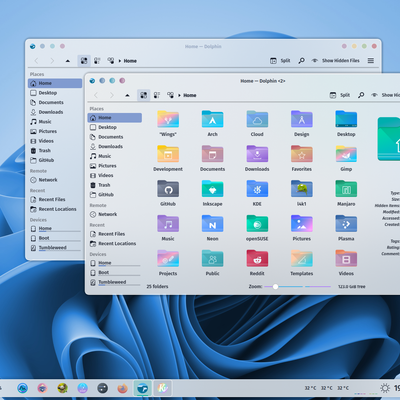
Task: Select the Design folder icon
Action: pyautogui.click(x=302, y=119)
